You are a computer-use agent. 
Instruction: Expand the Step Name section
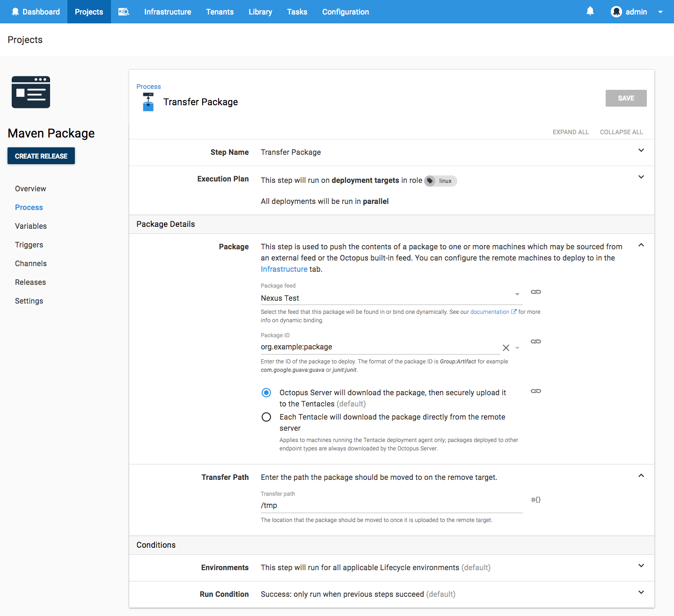(x=641, y=150)
